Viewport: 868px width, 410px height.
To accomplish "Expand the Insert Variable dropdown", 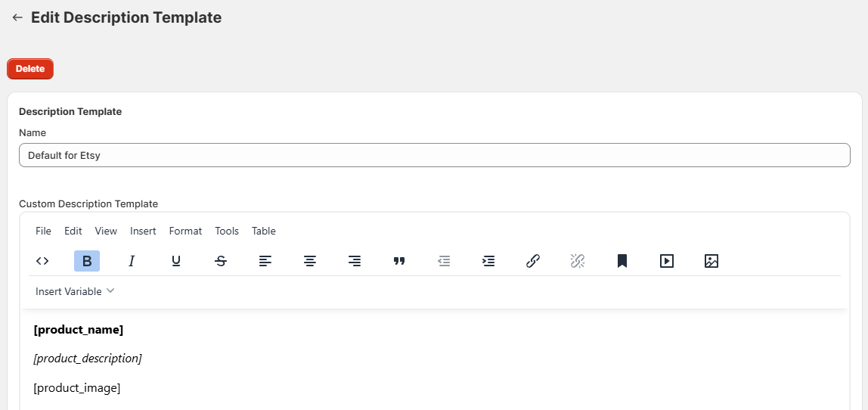I will tap(75, 291).
